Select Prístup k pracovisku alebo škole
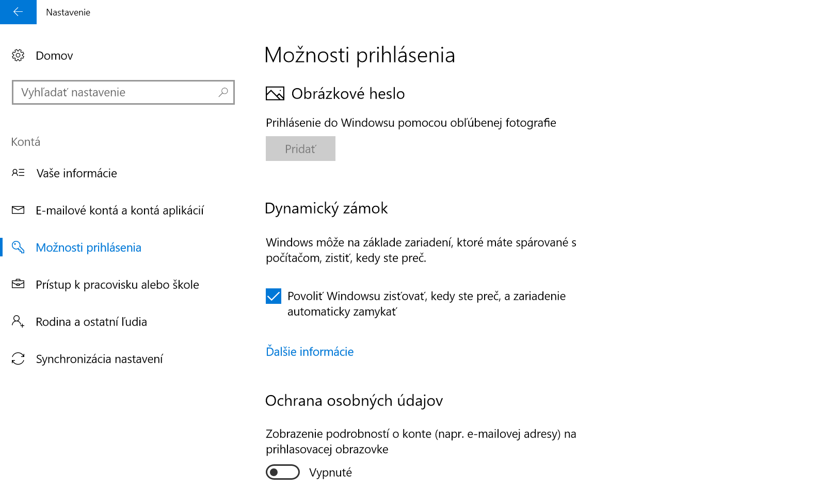This screenshot has width=818, height=504. 117,285
